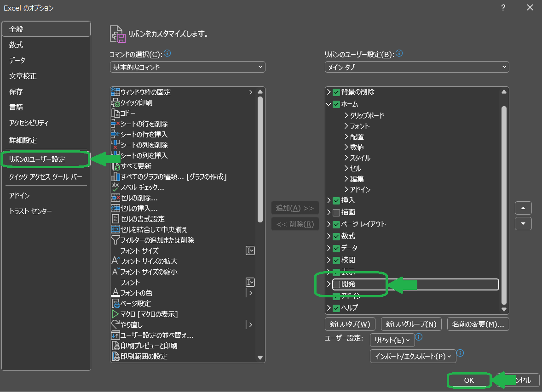Viewport: 542px width, 392px height.
Task: Click the スペル チェック icon
Action: [x=115, y=187]
